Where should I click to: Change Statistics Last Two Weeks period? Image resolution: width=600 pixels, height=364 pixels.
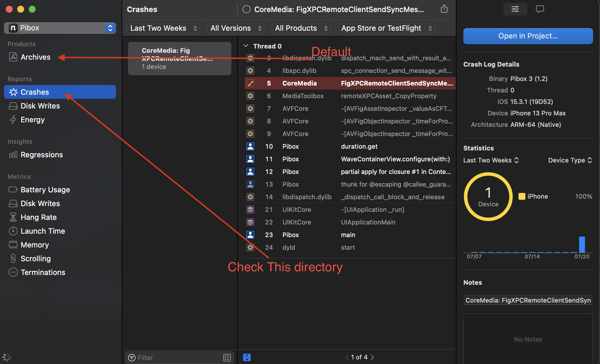pyautogui.click(x=491, y=160)
